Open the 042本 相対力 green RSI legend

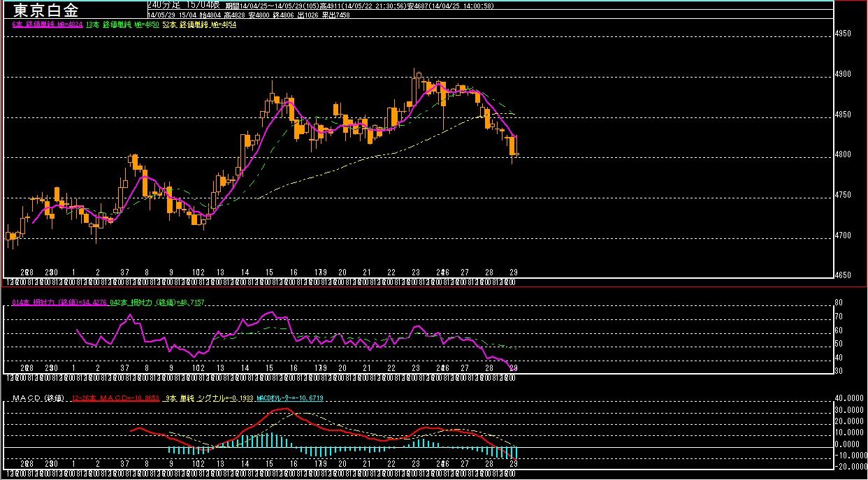156,303
